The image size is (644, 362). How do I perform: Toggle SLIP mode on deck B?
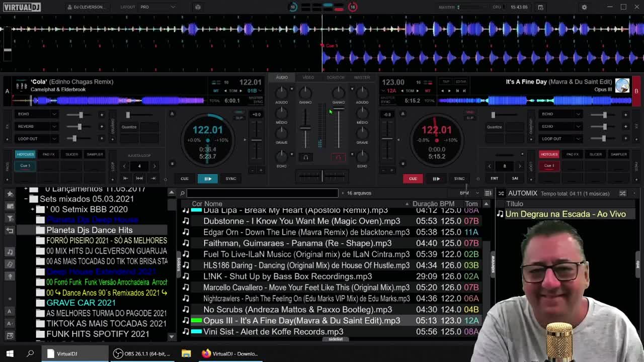point(470,118)
